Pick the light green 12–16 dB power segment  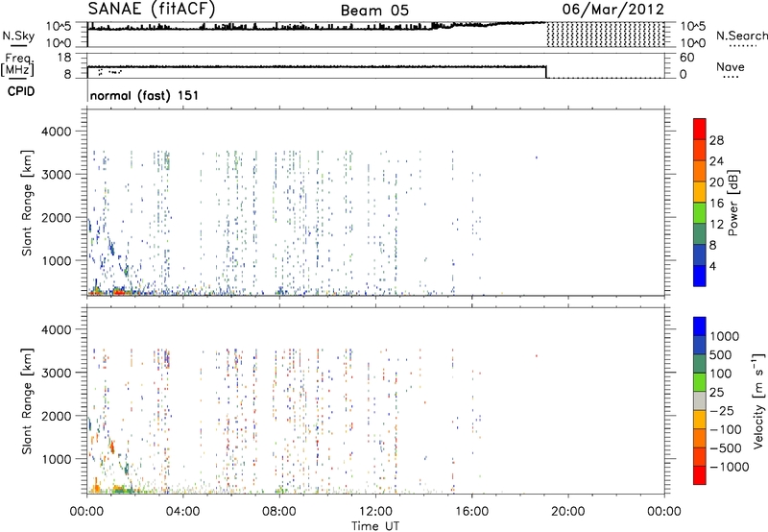(700, 212)
